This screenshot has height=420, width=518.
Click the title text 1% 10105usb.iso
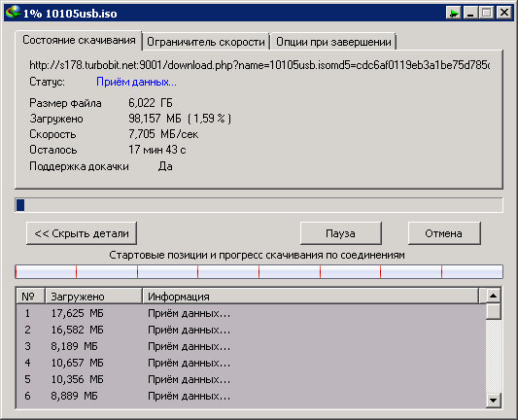[x=70, y=14]
